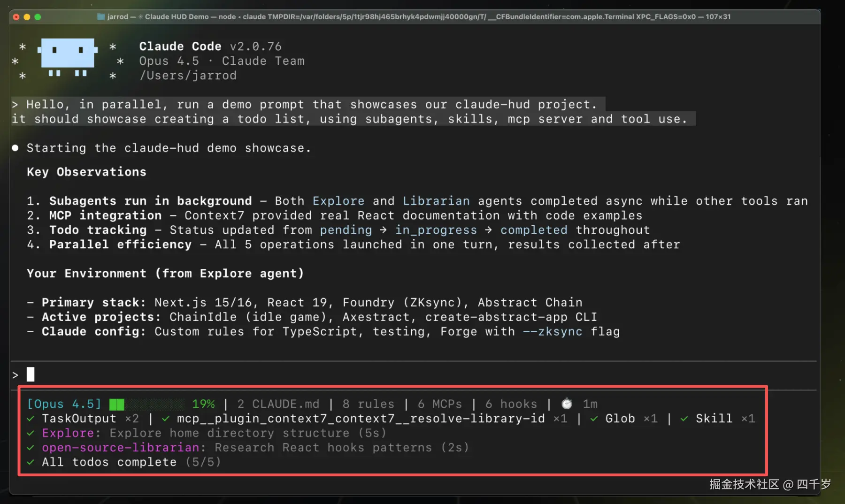
Task: Click the 'Skill ×1' tool entry
Action: coord(725,419)
